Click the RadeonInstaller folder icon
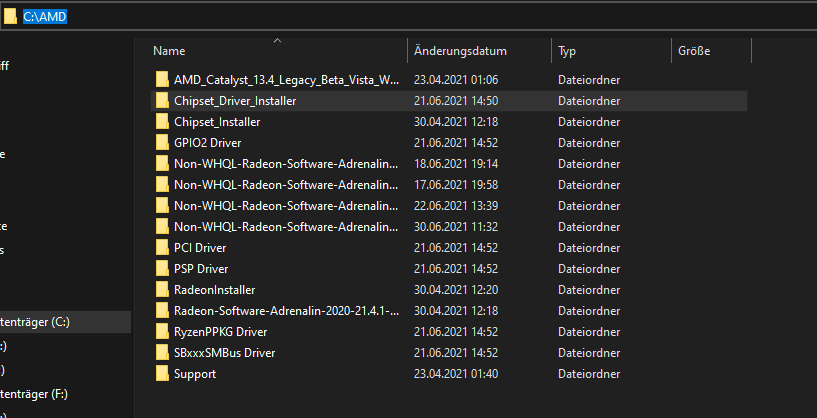 pyautogui.click(x=163, y=290)
